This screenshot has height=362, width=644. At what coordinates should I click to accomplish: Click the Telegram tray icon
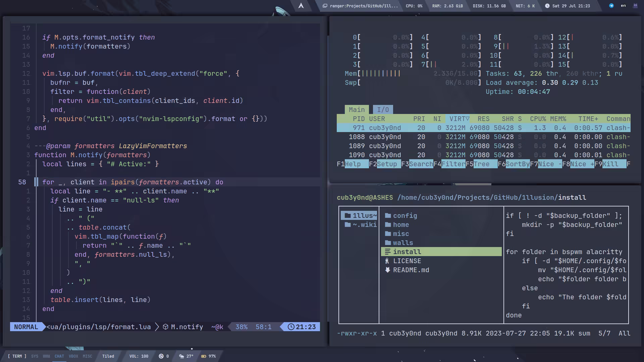pos(611,6)
